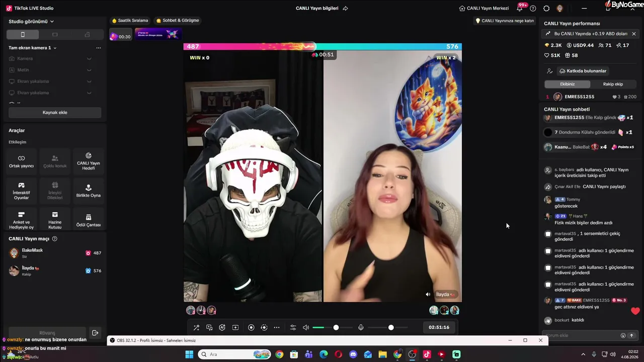Select the dual-screen layout view
Viewport: 644px width, 362px height.
pyautogui.click(x=87, y=35)
